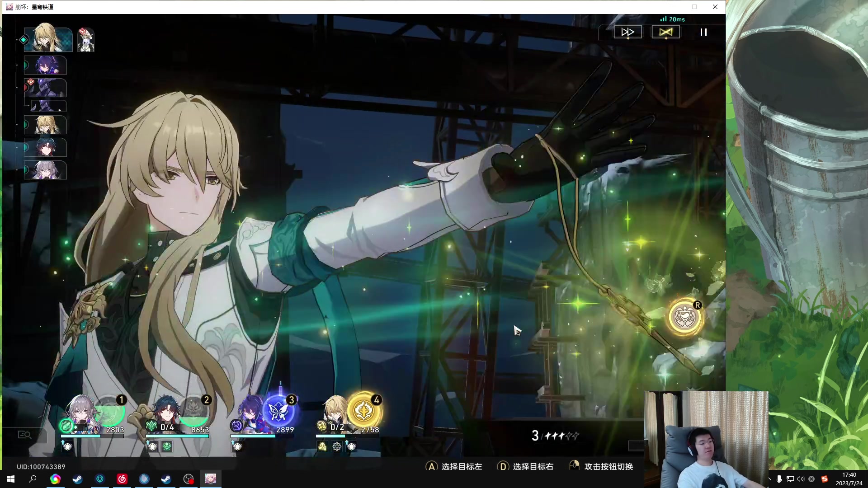Click the green talent icon beside HP 2803

point(66,426)
